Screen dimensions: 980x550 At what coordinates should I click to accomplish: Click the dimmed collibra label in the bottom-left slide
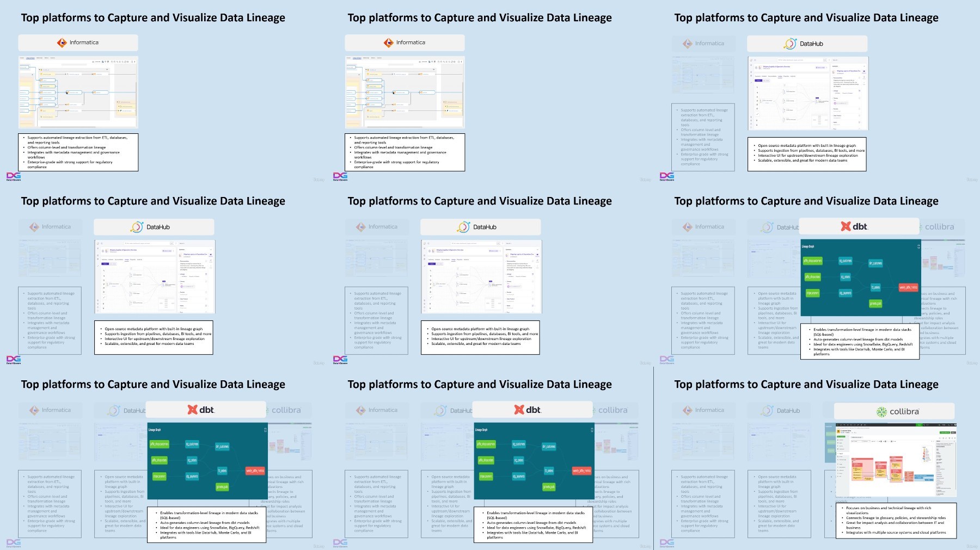pos(286,410)
